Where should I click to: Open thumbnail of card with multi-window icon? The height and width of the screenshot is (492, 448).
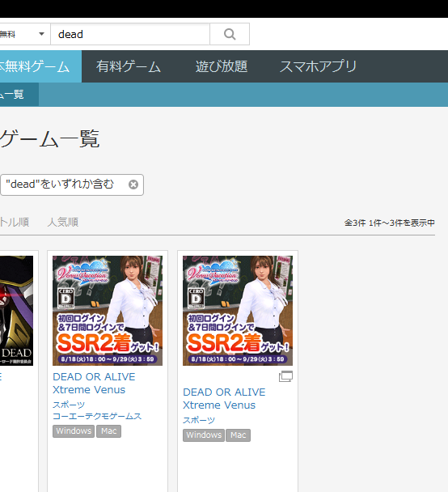[238, 311]
